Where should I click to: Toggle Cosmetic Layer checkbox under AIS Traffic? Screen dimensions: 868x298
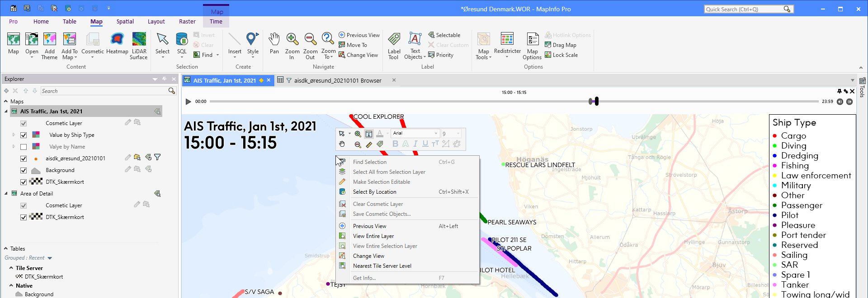tap(24, 123)
